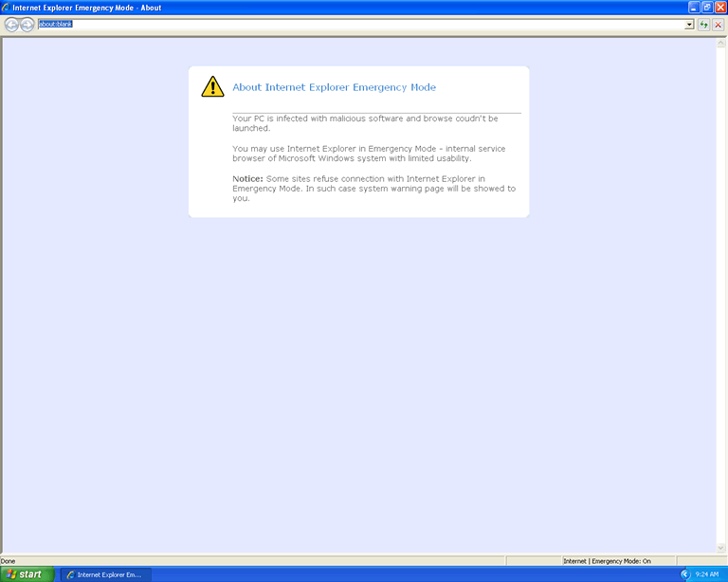The height and width of the screenshot is (582, 728).
Task: Click the vertical scrollbar down arrow
Action: click(722, 549)
